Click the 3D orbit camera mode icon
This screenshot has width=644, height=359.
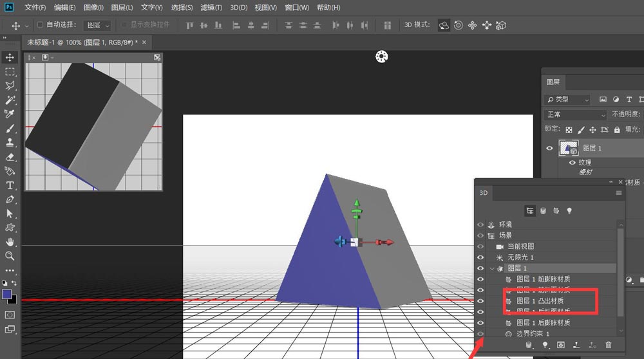pyautogui.click(x=444, y=26)
